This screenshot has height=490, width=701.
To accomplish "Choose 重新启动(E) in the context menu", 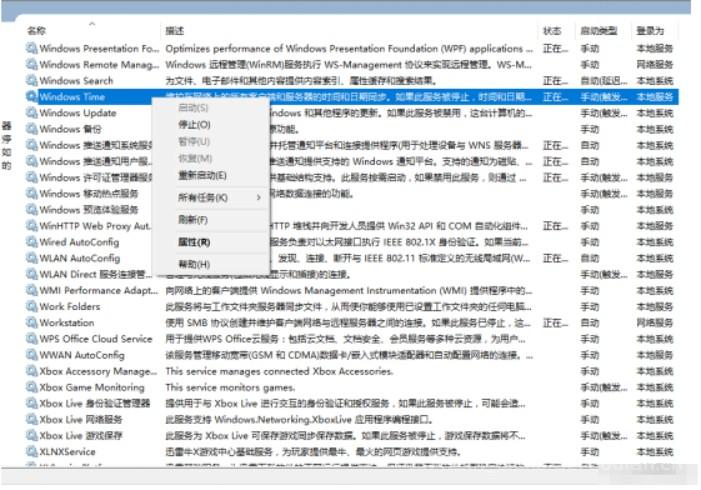I will (202, 175).
